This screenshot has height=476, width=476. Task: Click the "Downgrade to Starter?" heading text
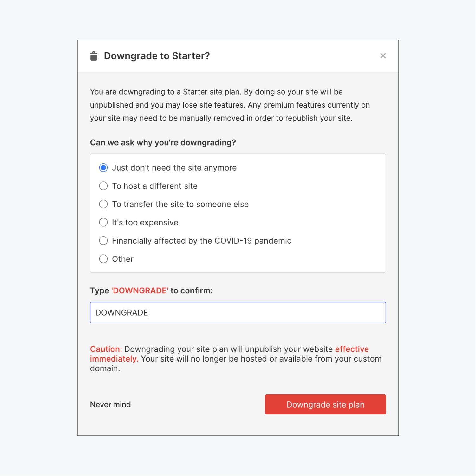(x=157, y=56)
